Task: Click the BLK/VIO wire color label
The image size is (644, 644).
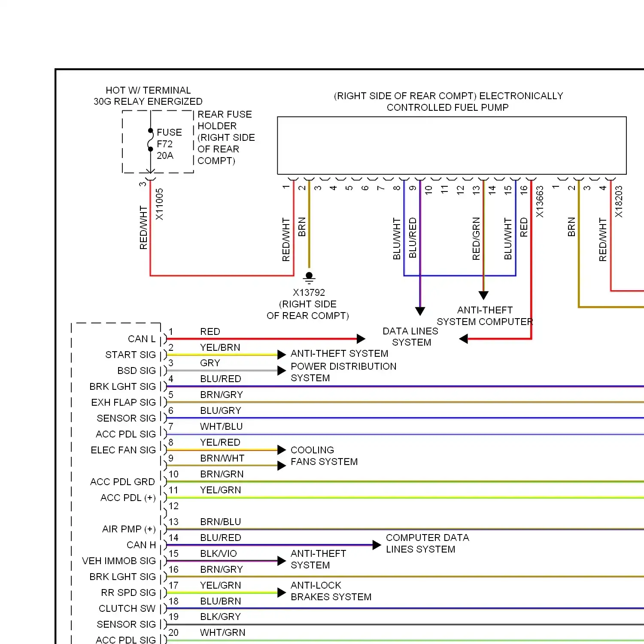Action: [x=219, y=553]
